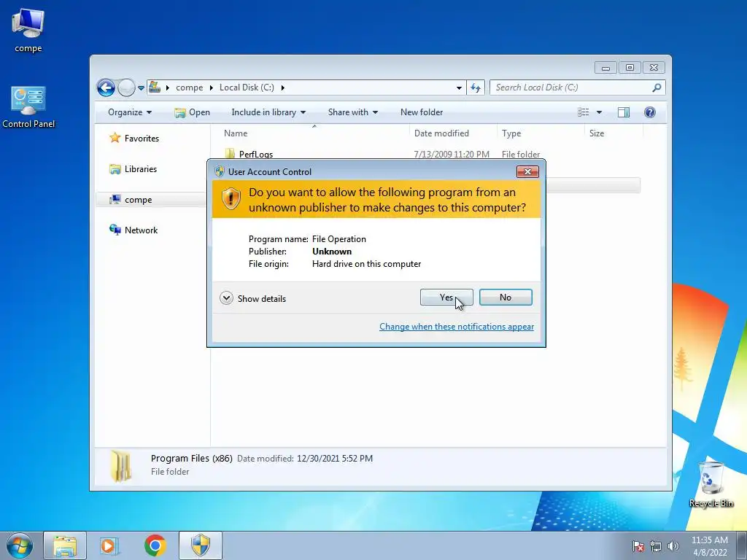This screenshot has height=560, width=747.
Task: Select Favorites in navigation pane
Action: 142,139
